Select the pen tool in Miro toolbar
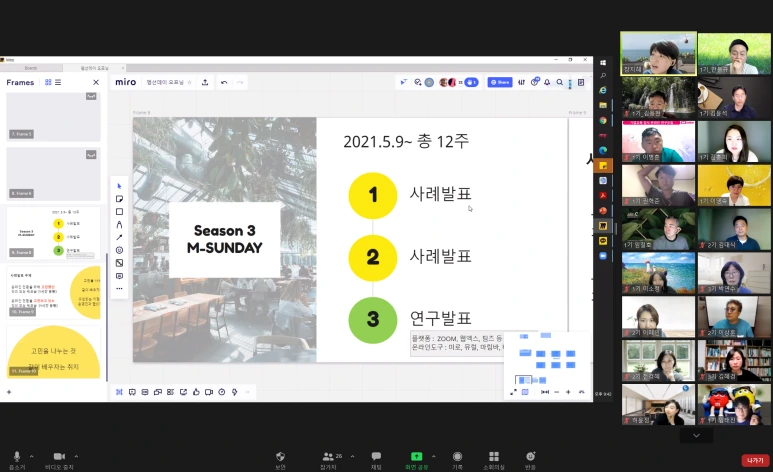The height and width of the screenshot is (472, 773). (x=119, y=224)
